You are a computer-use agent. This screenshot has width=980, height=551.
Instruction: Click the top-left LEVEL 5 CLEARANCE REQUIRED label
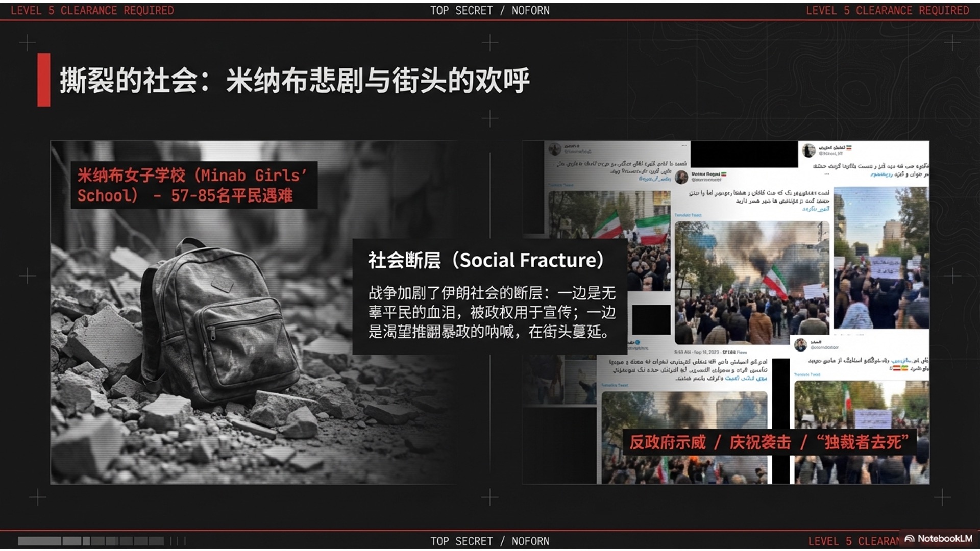pos(92,10)
